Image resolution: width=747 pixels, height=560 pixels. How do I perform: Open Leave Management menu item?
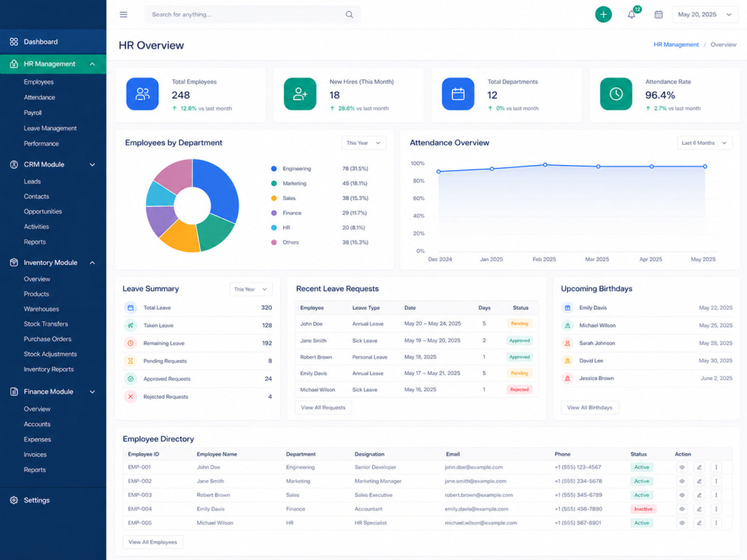click(x=50, y=128)
